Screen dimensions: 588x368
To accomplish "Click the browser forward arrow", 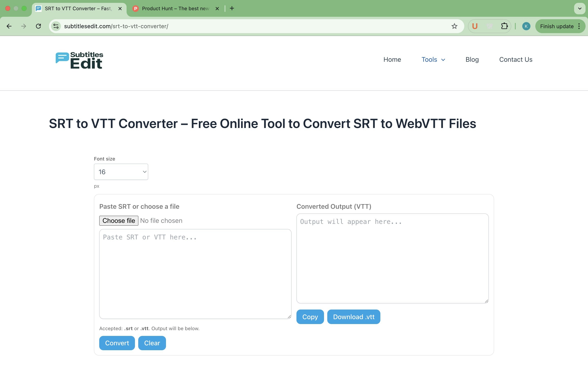I will pyautogui.click(x=23, y=26).
